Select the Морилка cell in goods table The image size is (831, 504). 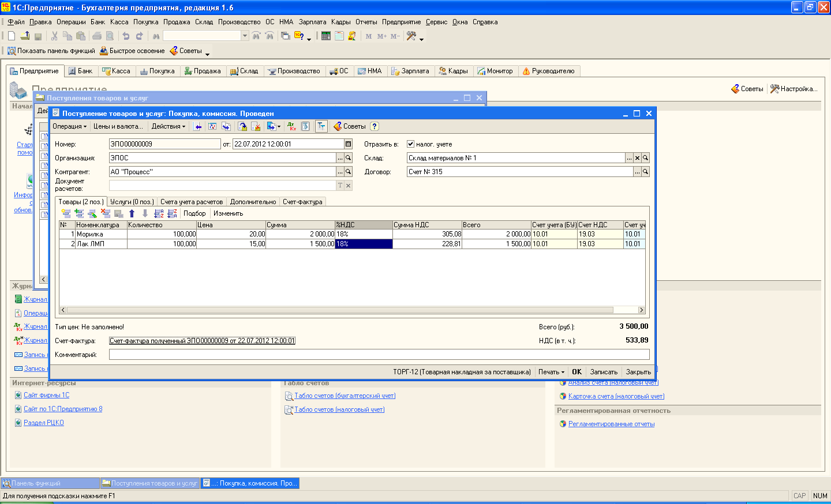(x=101, y=234)
